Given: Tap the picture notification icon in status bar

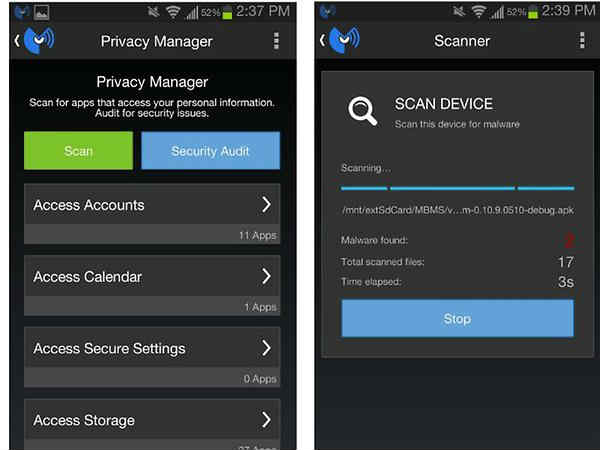Looking at the screenshot, I should coord(41,13).
